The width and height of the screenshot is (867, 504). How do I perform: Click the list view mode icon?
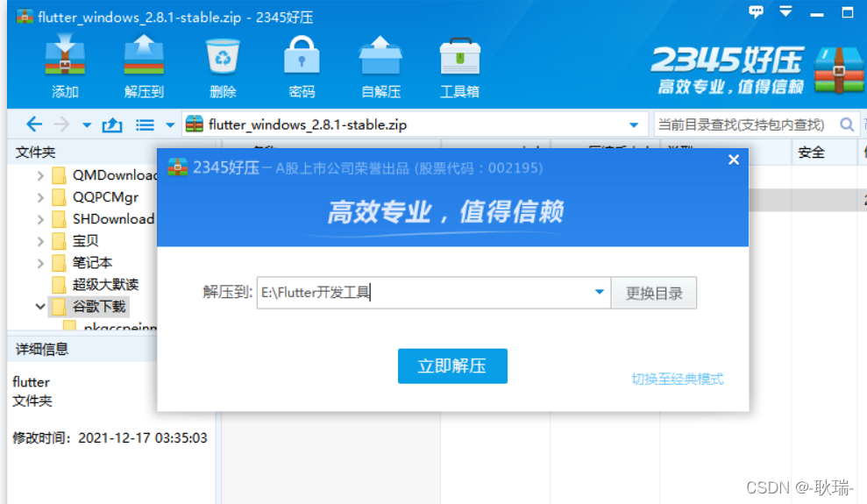point(145,125)
